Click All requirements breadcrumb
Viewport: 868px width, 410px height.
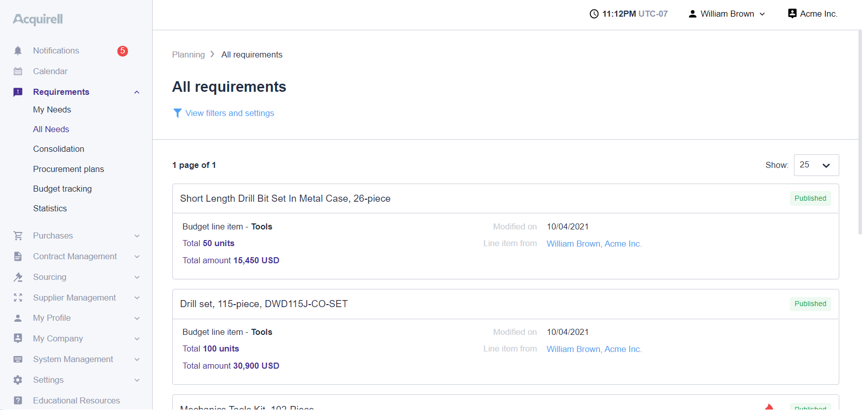click(252, 54)
